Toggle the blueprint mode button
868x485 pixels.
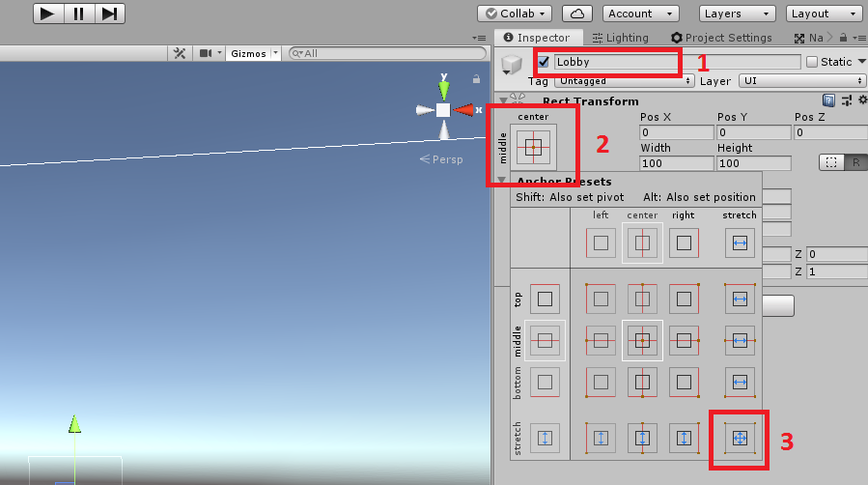pos(830,163)
